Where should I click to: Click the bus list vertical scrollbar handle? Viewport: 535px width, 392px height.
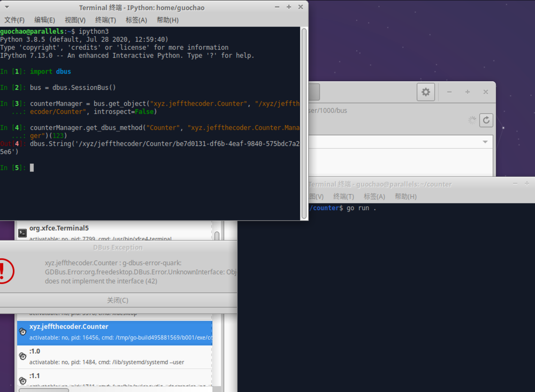217,236
